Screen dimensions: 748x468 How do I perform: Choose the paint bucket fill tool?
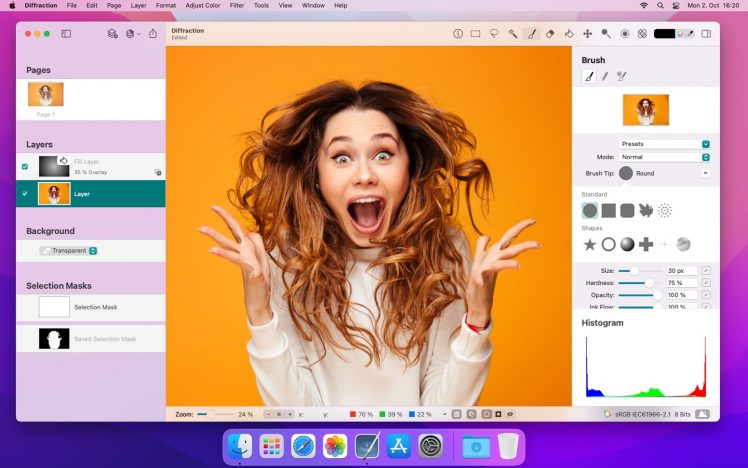[x=569, y=33]
